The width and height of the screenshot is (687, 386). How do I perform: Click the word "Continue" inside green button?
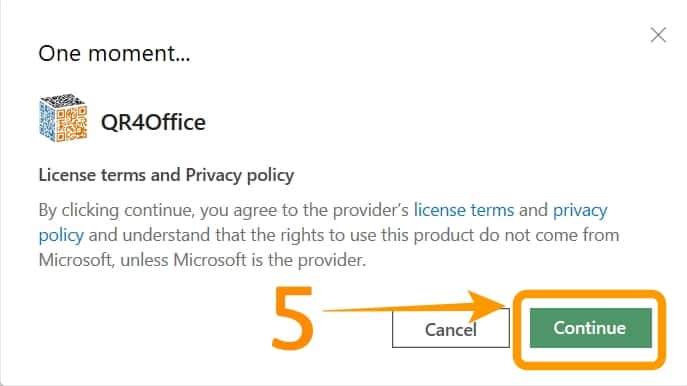click(590, 328)
